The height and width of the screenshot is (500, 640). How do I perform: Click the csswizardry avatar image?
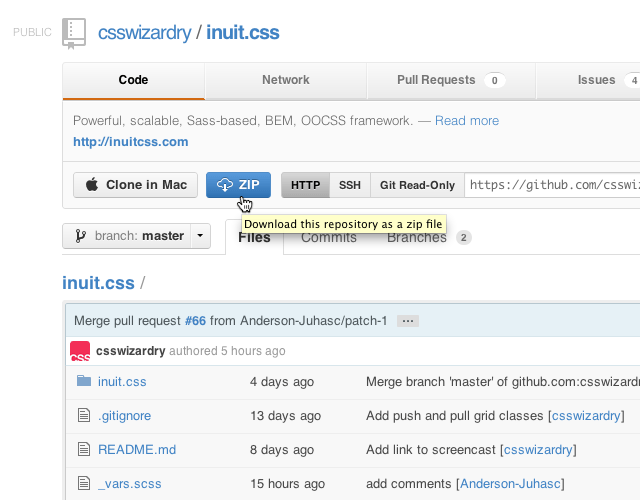coord(80,351)
